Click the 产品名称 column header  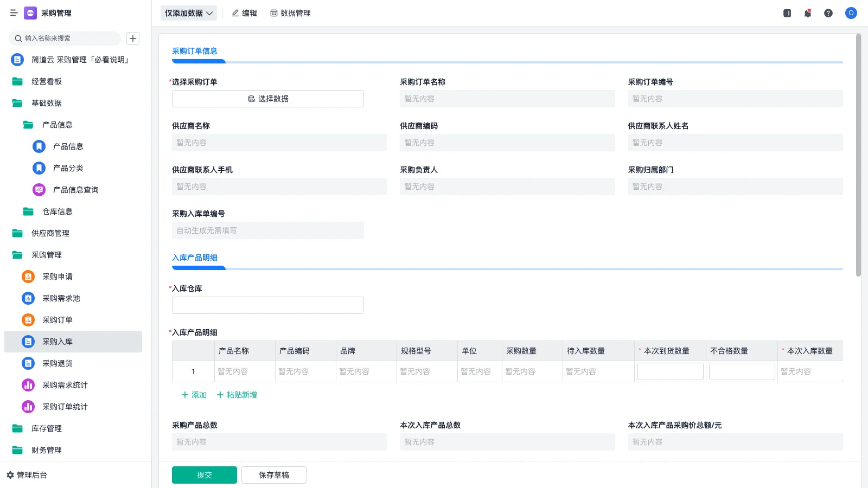click(245, 351)
